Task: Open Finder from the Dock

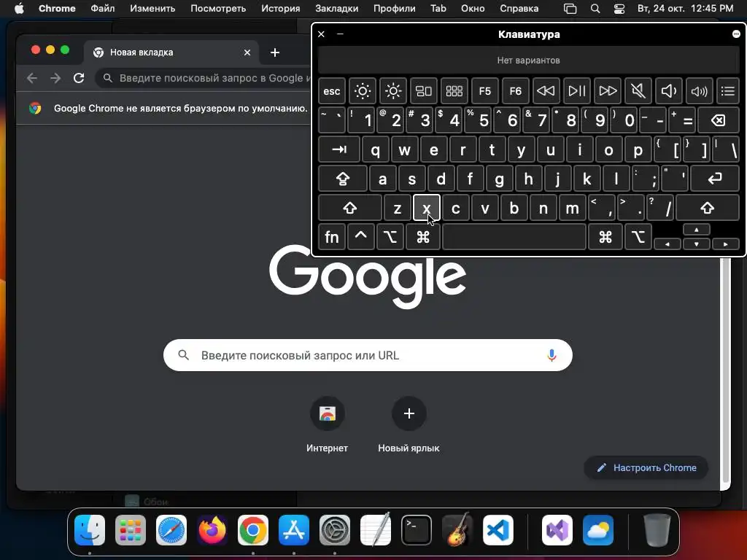Action: click(90, 530)
